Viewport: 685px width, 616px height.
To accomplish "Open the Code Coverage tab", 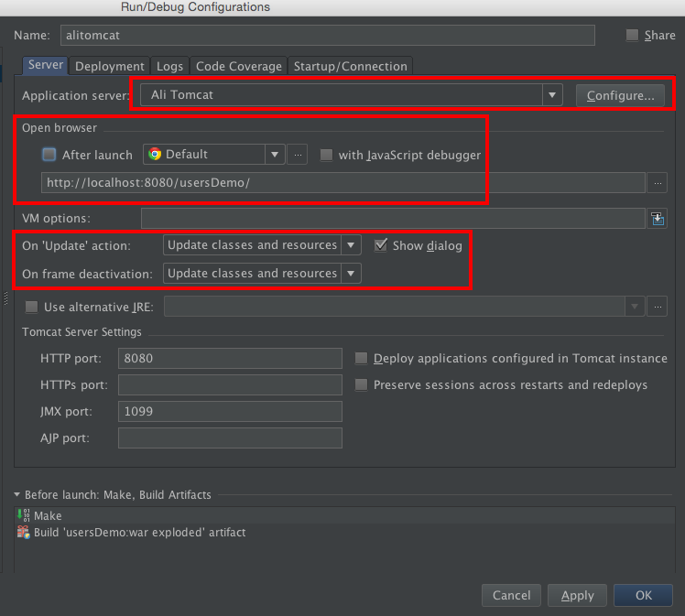I will coord(238,66).
